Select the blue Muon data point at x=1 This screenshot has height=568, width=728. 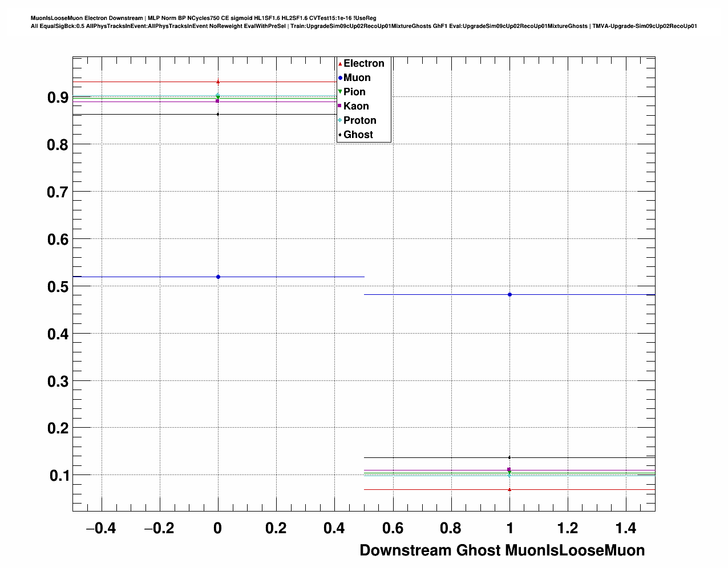(x=509, y=294)
